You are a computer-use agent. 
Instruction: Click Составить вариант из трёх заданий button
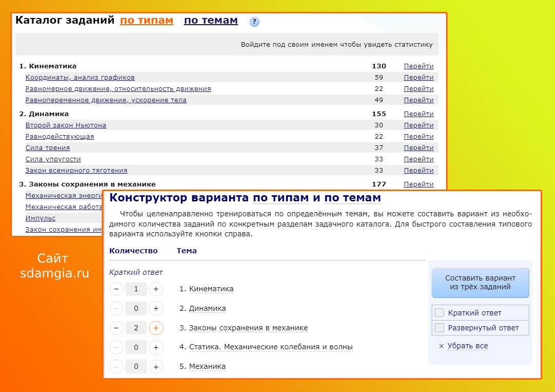480,283
